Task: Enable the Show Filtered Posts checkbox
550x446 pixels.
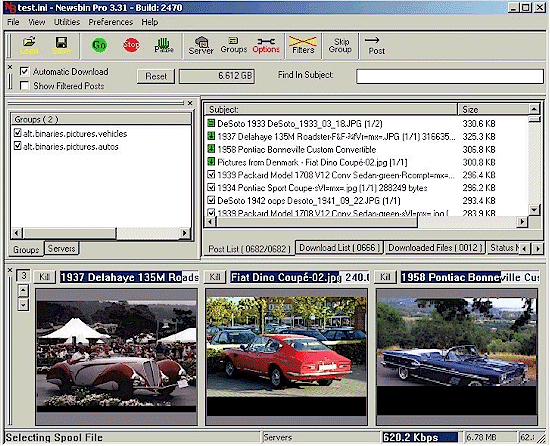Action: pyautogui.click(x=24, y=86)
